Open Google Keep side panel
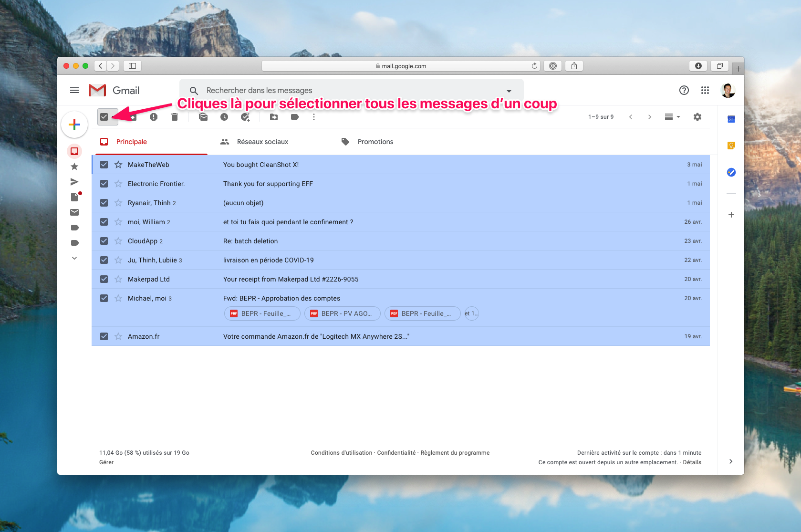 click(731, 146)
